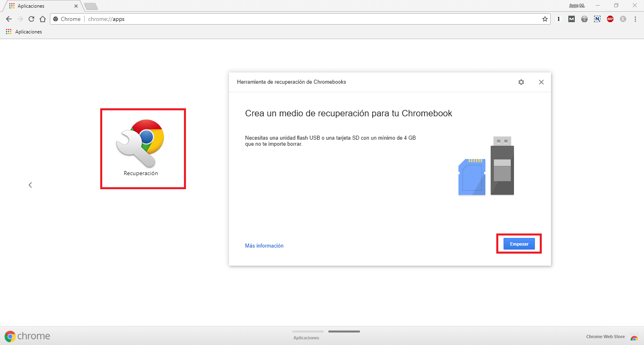Click the USB drive illustration
The height and width of the screenshot is (345, 644).
[x=502, y=166]
